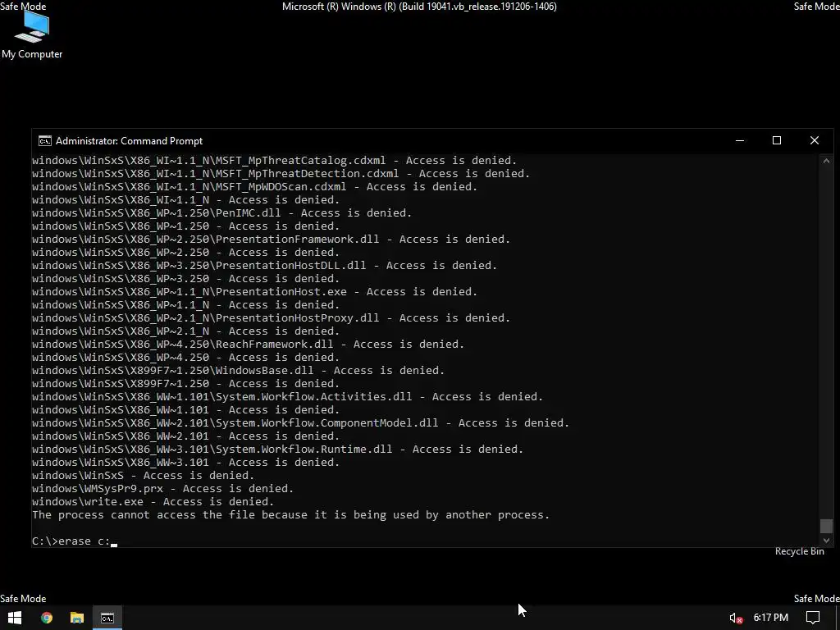Click the 'X899F7~1.250 - Access is denied.' line
This screenshot has height=630, width=840.
[x=186, y=384]
